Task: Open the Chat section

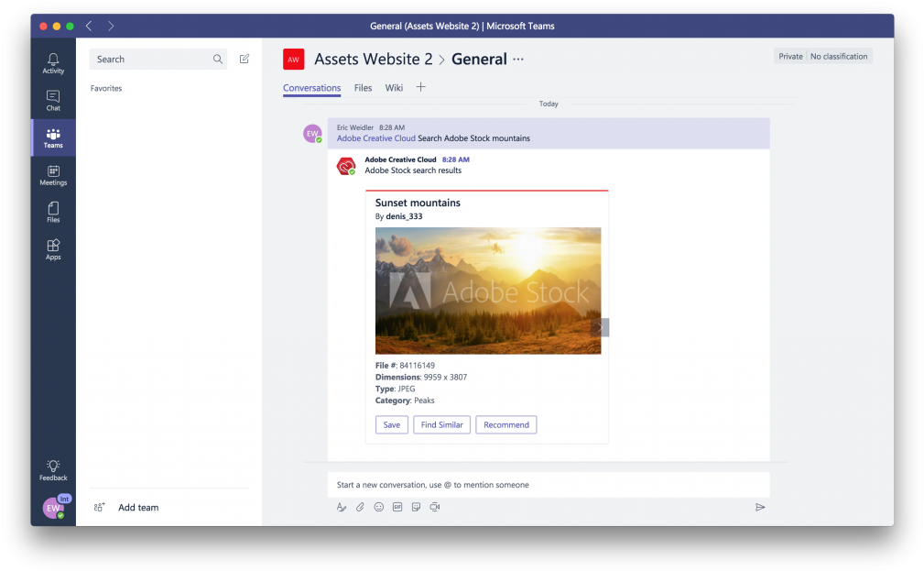Action: 53,101
